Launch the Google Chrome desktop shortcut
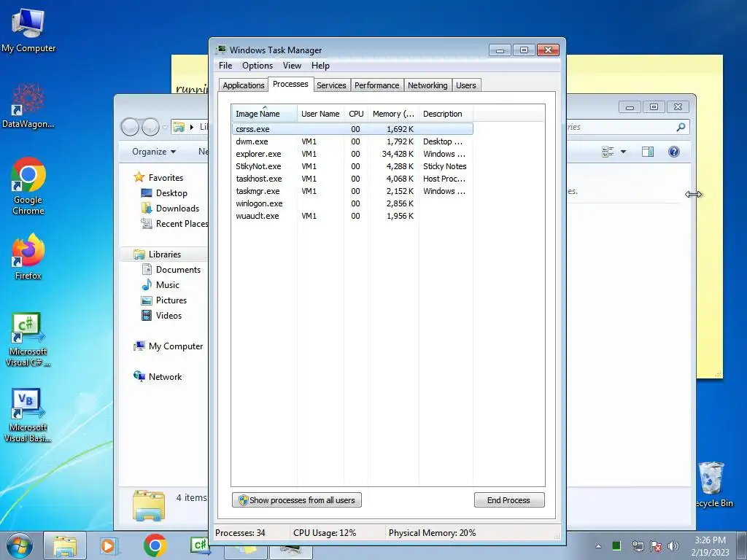The width and height of the screenshot is (747, 560). 28,186
